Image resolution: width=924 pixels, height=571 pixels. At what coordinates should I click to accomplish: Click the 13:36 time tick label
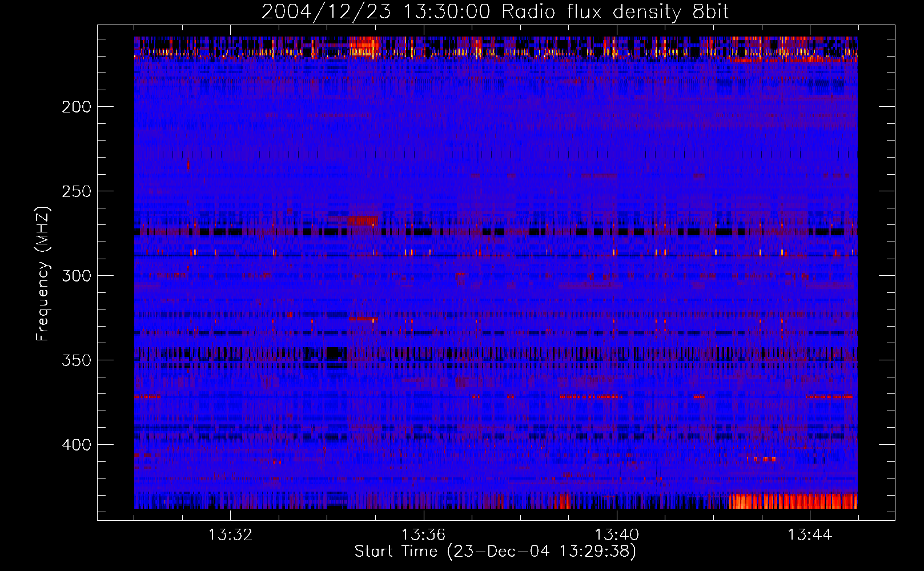[x=423, y=535]
